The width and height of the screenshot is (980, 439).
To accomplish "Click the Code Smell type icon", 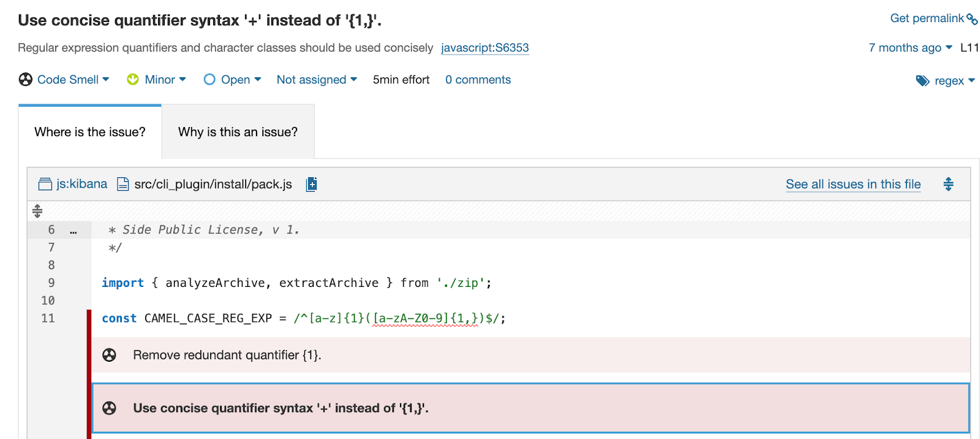I will [26, 80].
